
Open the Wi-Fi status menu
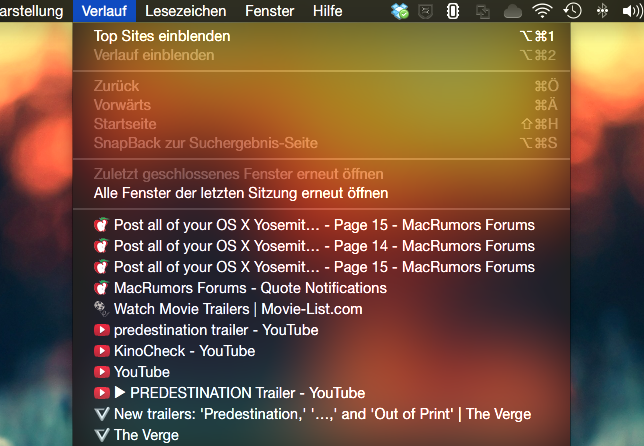point(542,11)
